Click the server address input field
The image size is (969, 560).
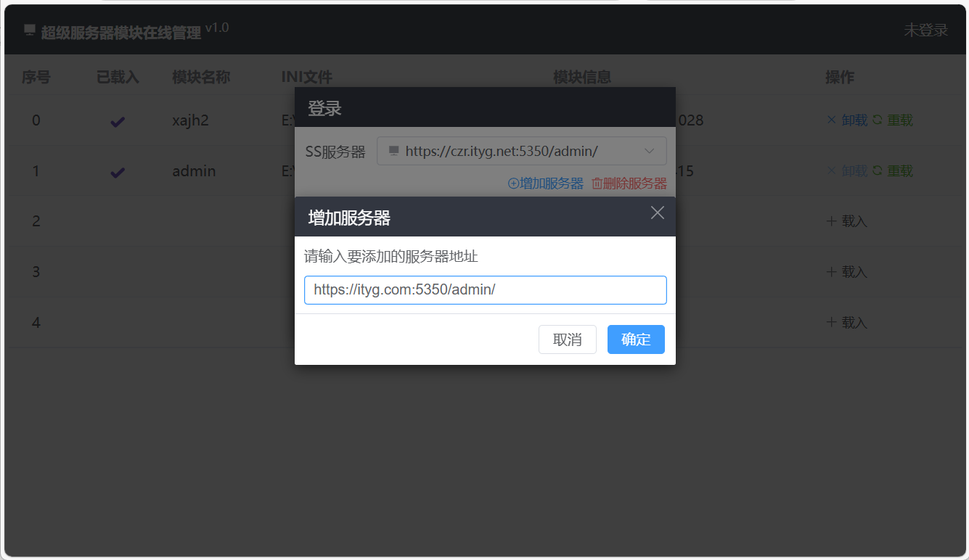[485, 290]
